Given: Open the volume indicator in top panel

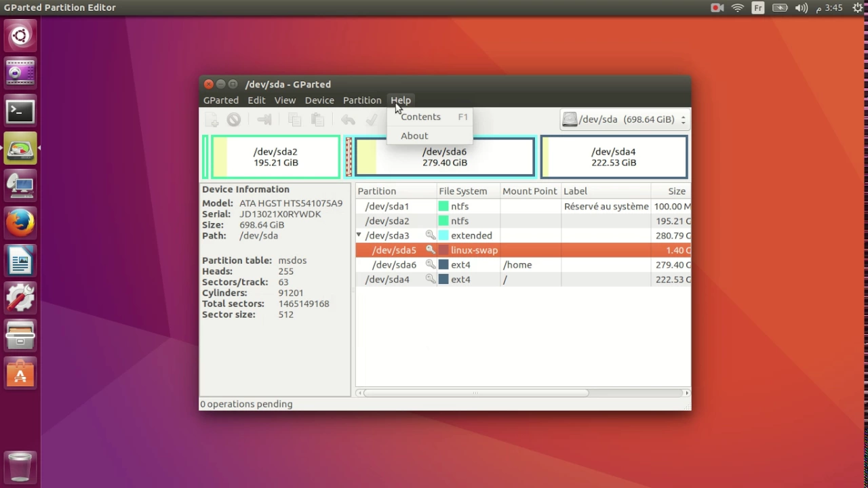Looking at the screenshot, I should [x=801, y=7].
